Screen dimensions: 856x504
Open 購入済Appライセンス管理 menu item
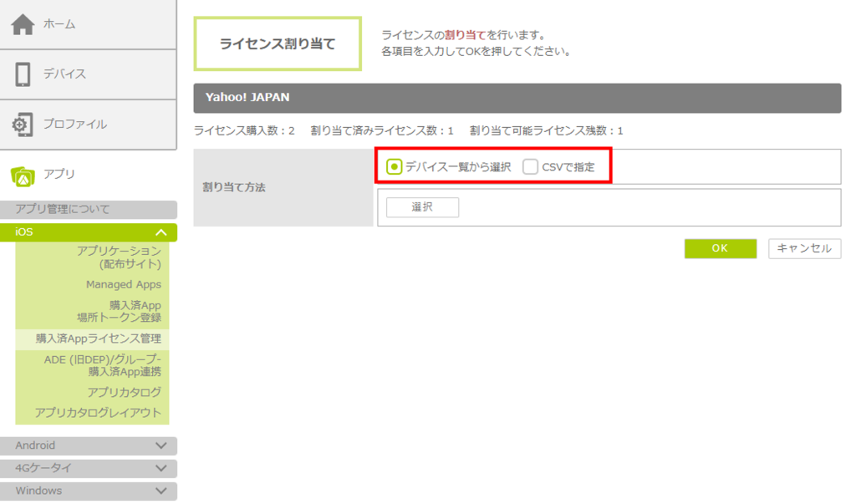[x=98, y=339]
